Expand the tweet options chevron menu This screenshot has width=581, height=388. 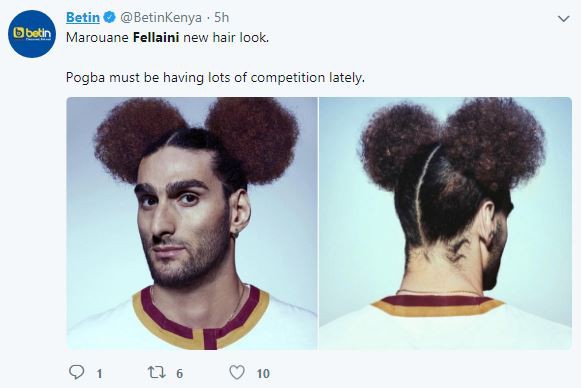point(564,18)
